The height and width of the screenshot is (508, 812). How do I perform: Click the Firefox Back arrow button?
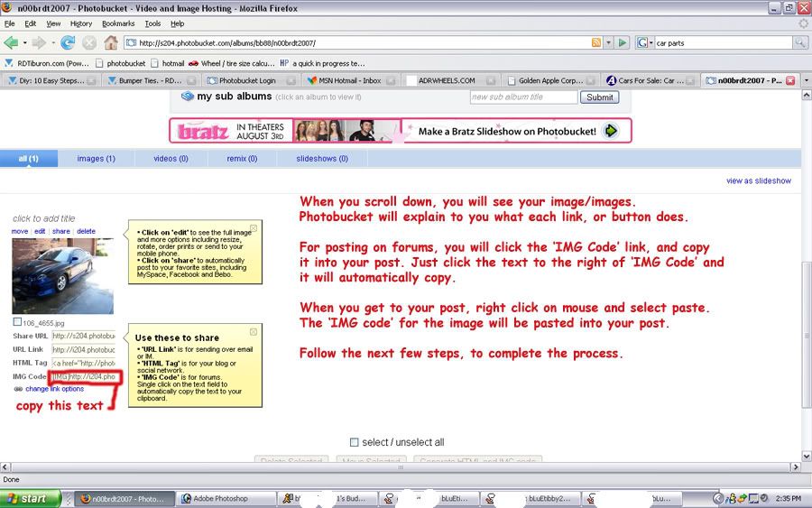pyautogui.click(x=12, y=42)
